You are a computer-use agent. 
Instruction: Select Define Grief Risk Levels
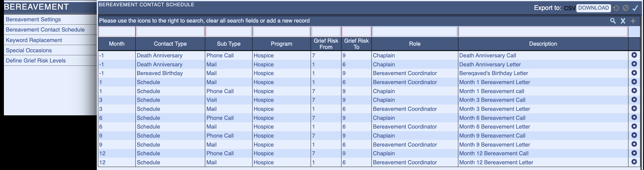pyautogui.click(x=36, y=61)
